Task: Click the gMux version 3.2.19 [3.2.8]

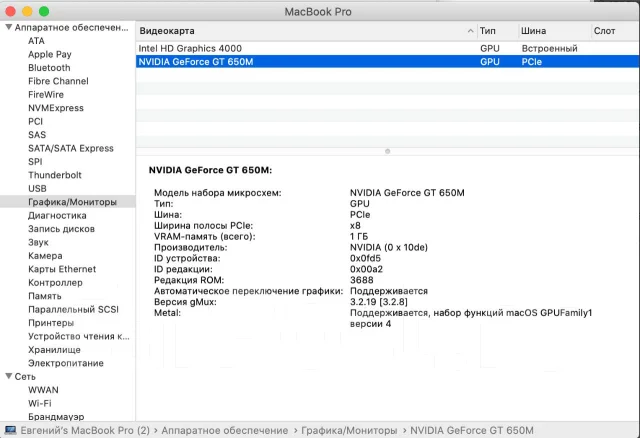Action: click(x=379, y=302)
